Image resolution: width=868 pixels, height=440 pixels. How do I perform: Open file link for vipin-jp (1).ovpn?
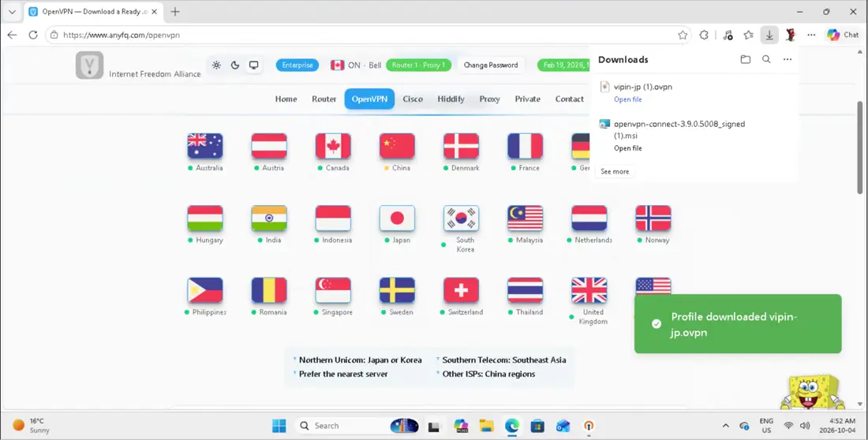coord(628,99)
